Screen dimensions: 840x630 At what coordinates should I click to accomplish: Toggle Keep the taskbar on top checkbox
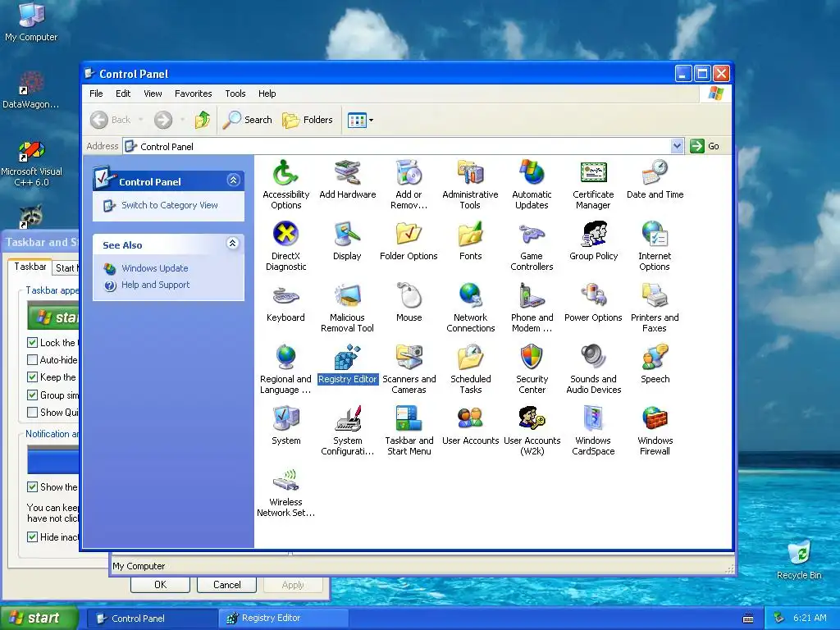pos(32,377)
